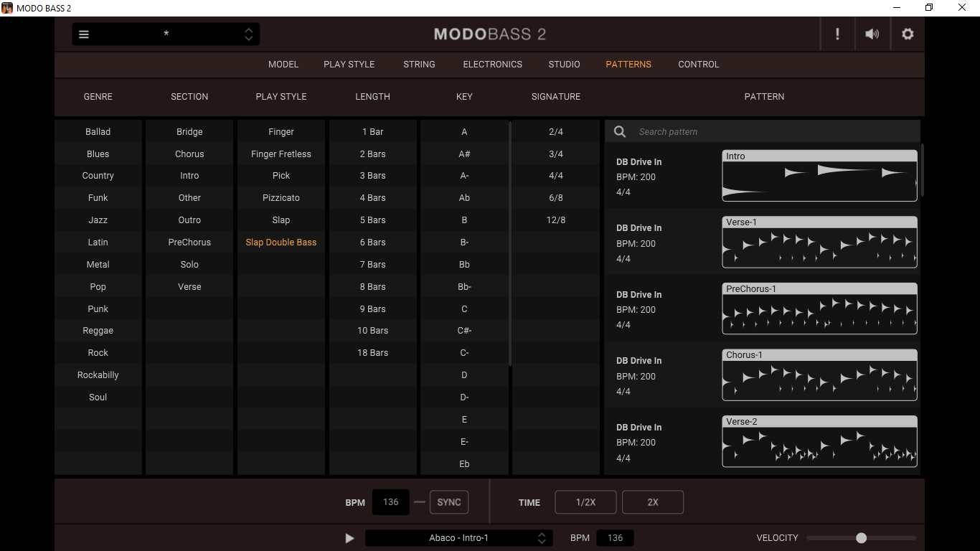Open settings with the gear icon
980x551 pixels.
pos(908,34)
